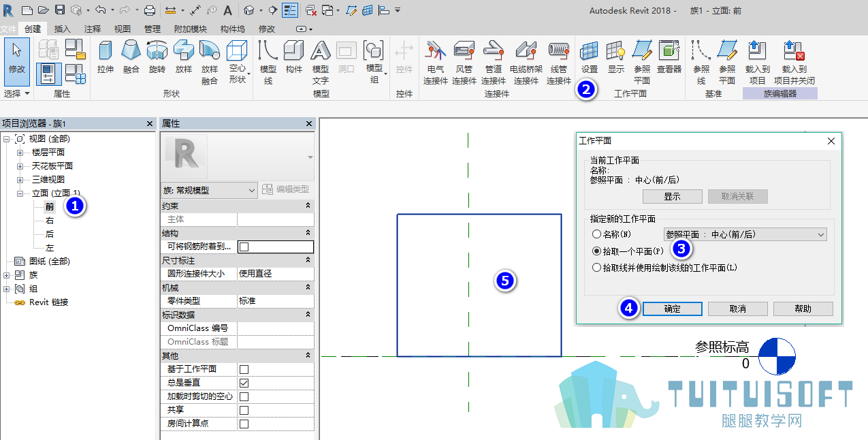
Task: Select the 参照线 reference line tool
Action: click(x=701, y=62)
